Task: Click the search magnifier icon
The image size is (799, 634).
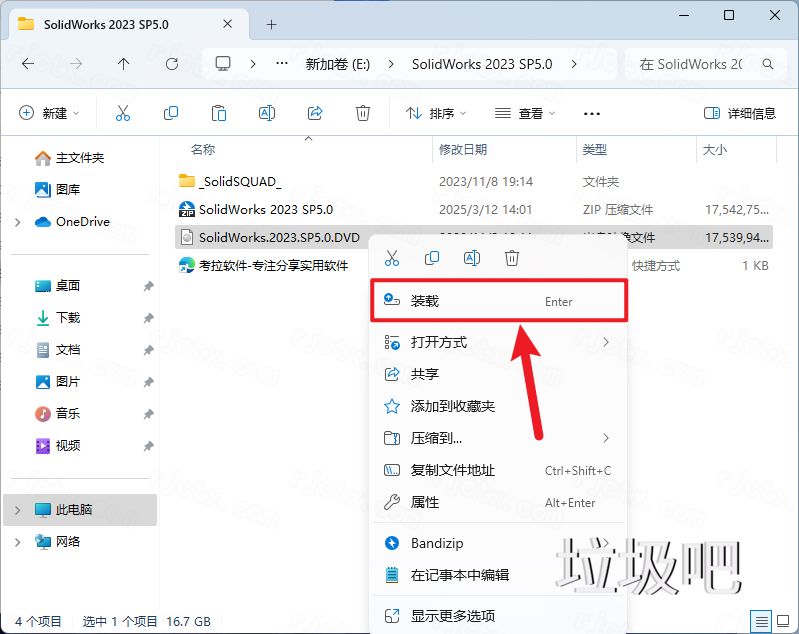Action: pos(767,64)
